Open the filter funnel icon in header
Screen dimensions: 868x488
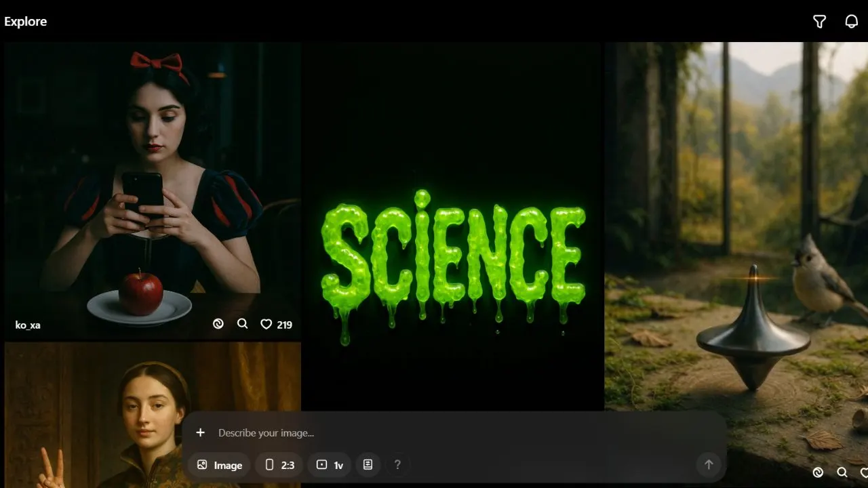pyautogui.click(x=819, y=22)
